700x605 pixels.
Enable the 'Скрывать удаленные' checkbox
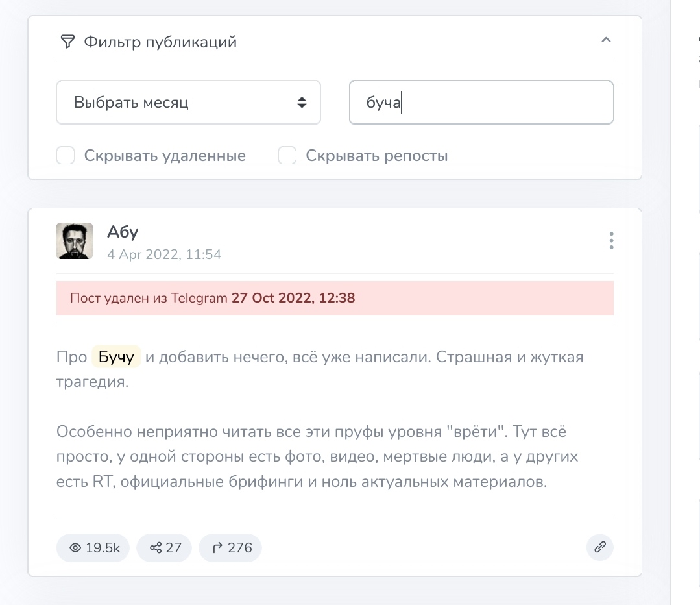pos(66,156)
